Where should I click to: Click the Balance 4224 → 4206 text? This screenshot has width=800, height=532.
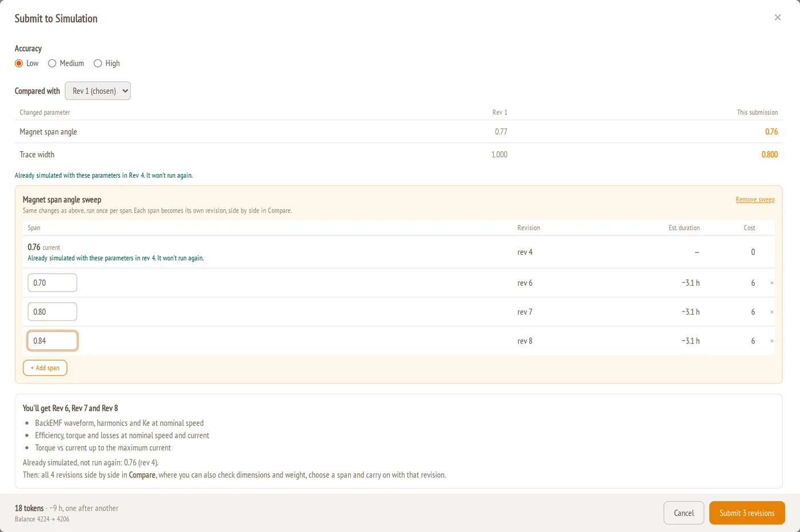click(42, 519)
